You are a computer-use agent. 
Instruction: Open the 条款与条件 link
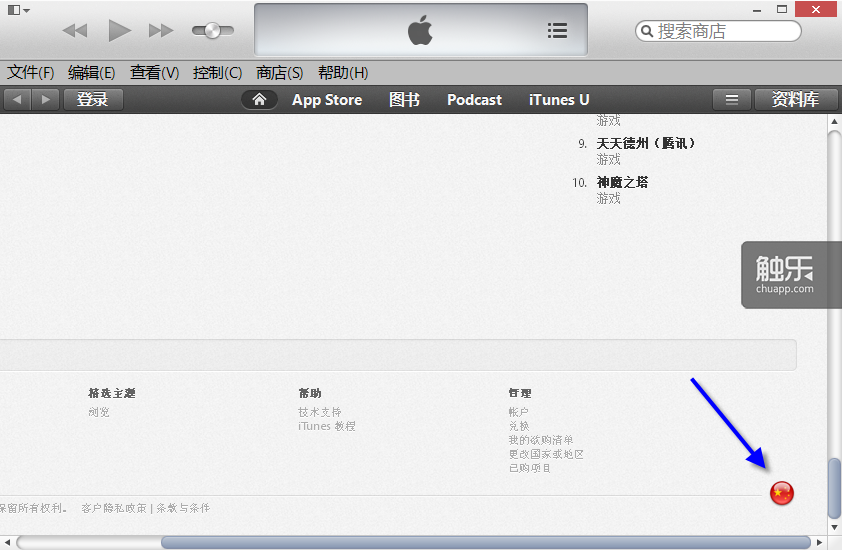coord(183,508)
